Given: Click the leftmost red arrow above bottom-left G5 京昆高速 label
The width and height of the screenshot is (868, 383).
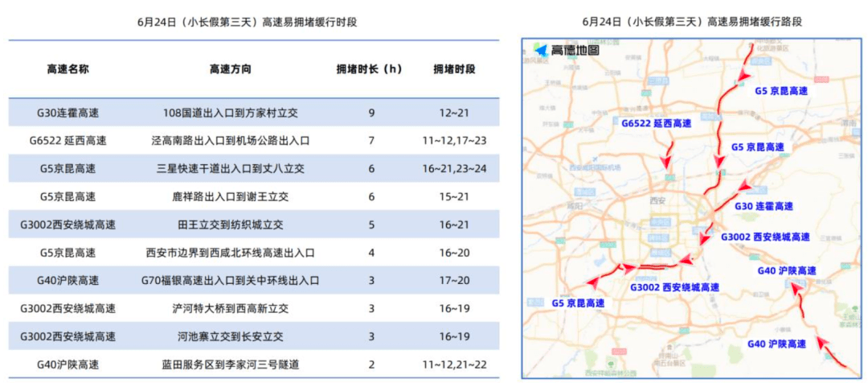Looking at the screenshot, I should point(595,281).
